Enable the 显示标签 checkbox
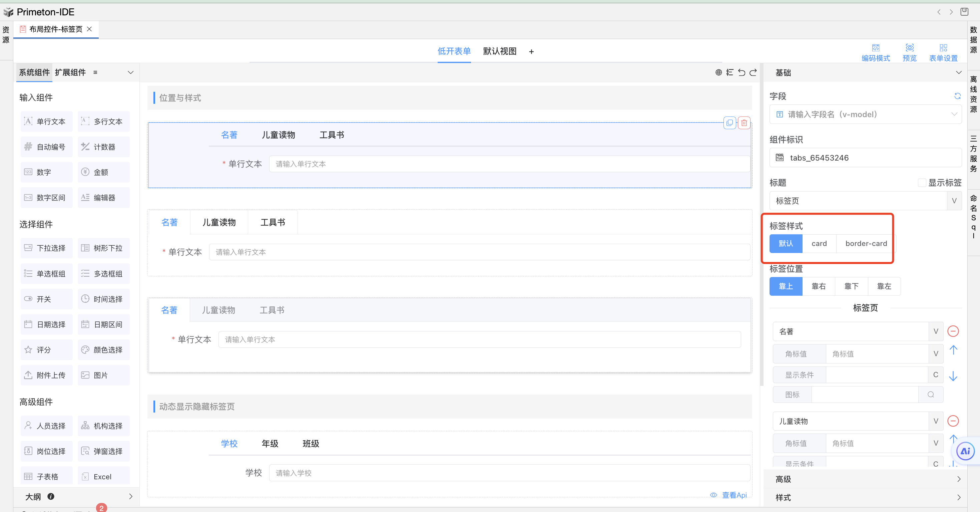Image resolution: width=980 pixels, height=512 pixels. 922,183
